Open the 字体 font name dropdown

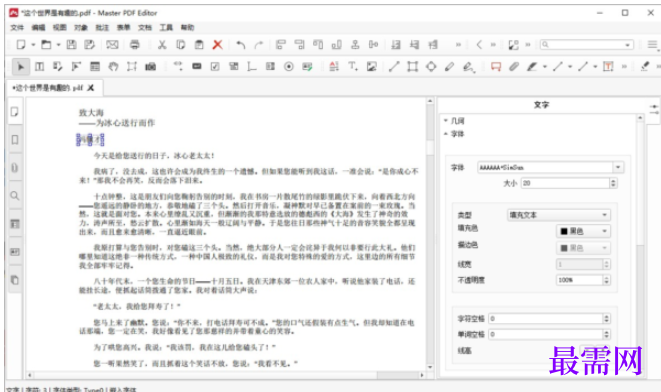618,167
